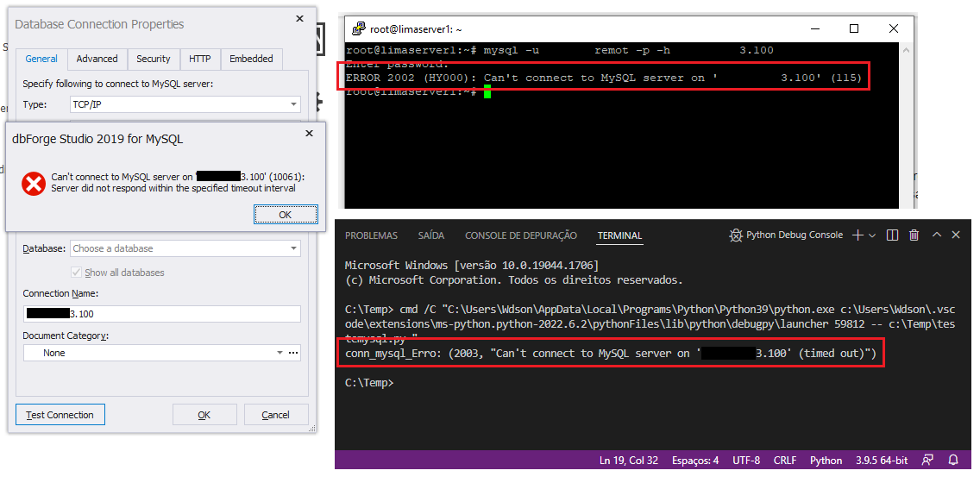Open the CONSOLE DE DEPURAÇÃO tab
Viewport: 980px width, 483px height.
[x=521, y=235]
